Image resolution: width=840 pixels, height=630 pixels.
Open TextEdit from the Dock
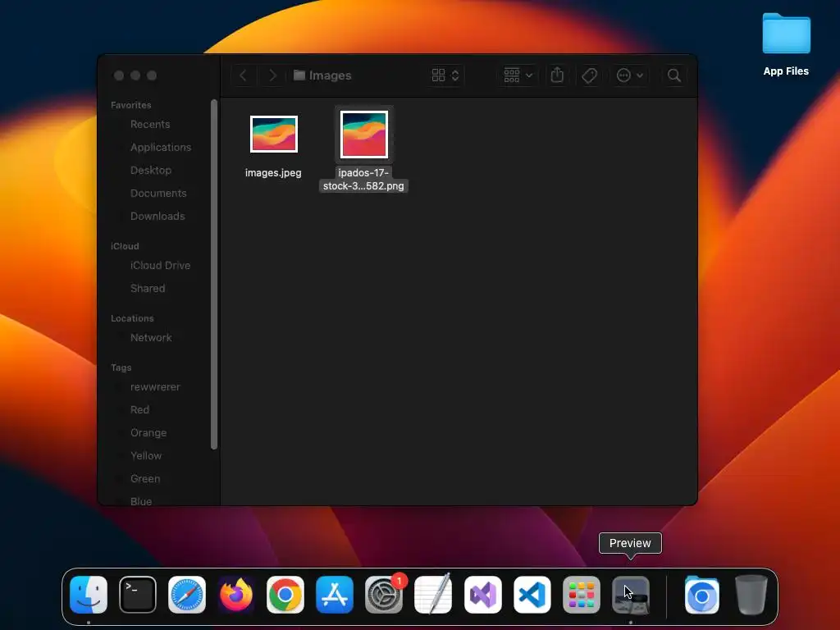pyautogui.click(x=433, y=595)
